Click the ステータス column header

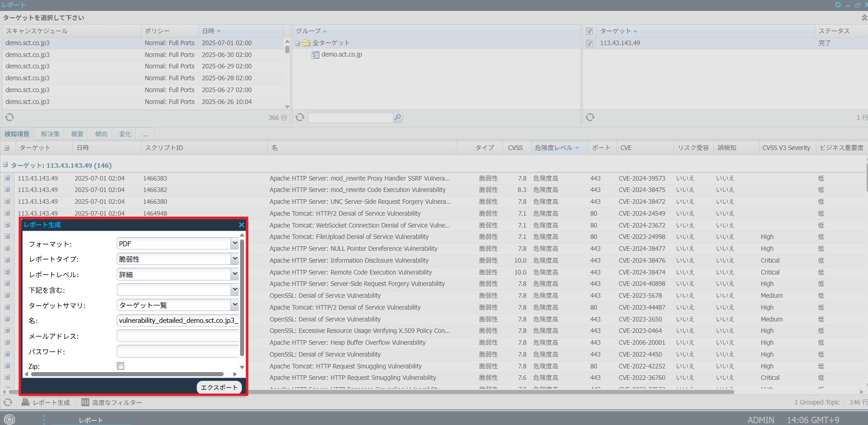click(x=841, y=31)
